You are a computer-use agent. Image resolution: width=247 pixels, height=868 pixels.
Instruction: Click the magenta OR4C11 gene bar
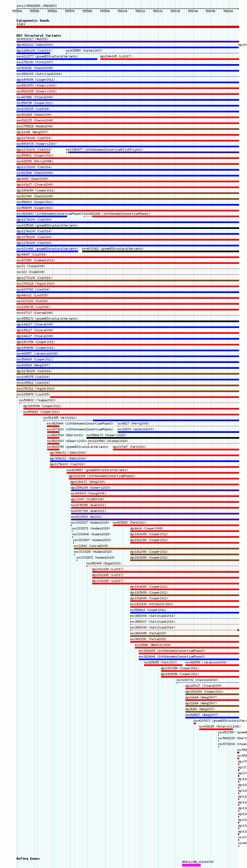point(191,865)
